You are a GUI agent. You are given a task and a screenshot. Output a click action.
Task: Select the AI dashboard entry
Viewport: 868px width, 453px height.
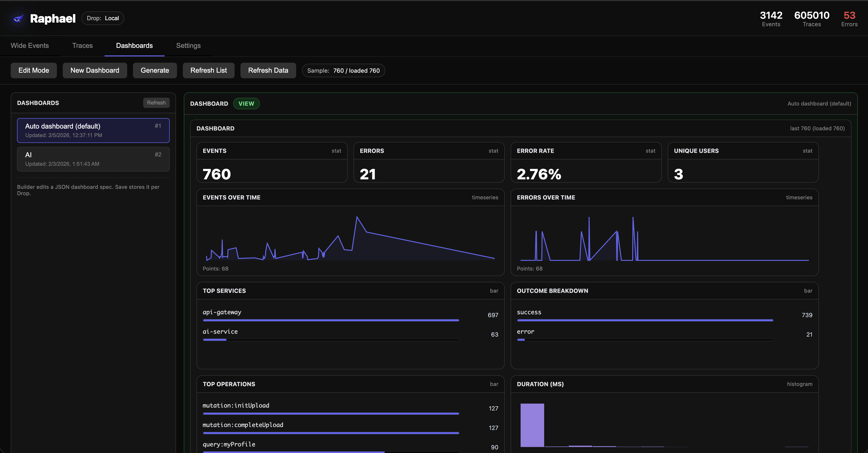pyautogui.click(x=93, y=159)
